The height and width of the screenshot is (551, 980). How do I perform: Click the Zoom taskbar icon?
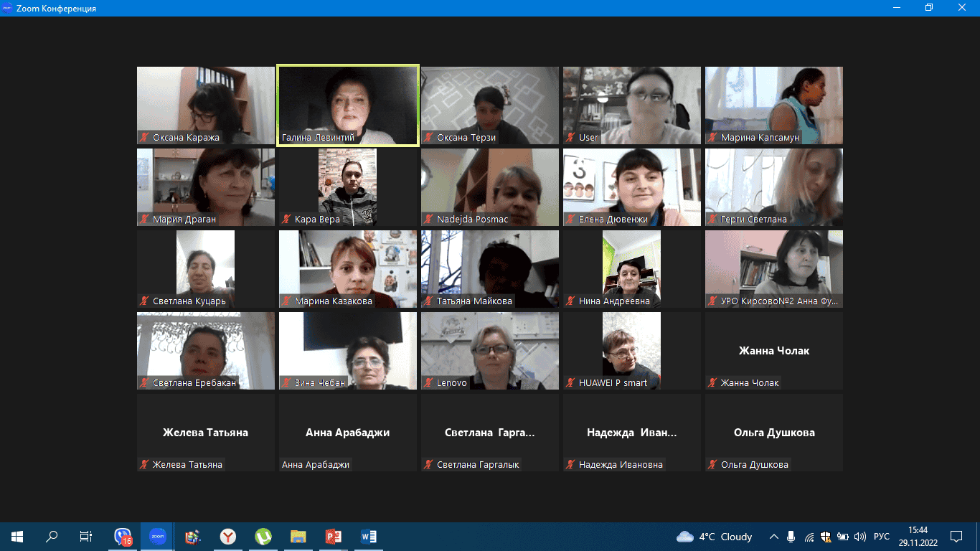[x=157, y=537]
